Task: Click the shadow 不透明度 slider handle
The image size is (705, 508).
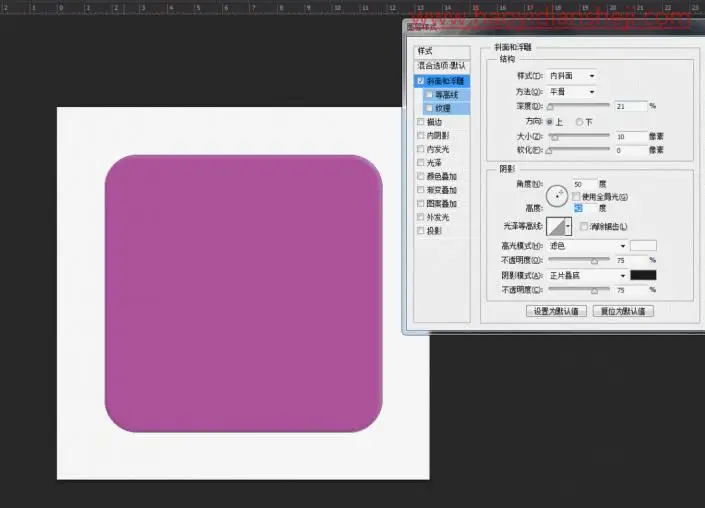Action: [x=594, y=291]
